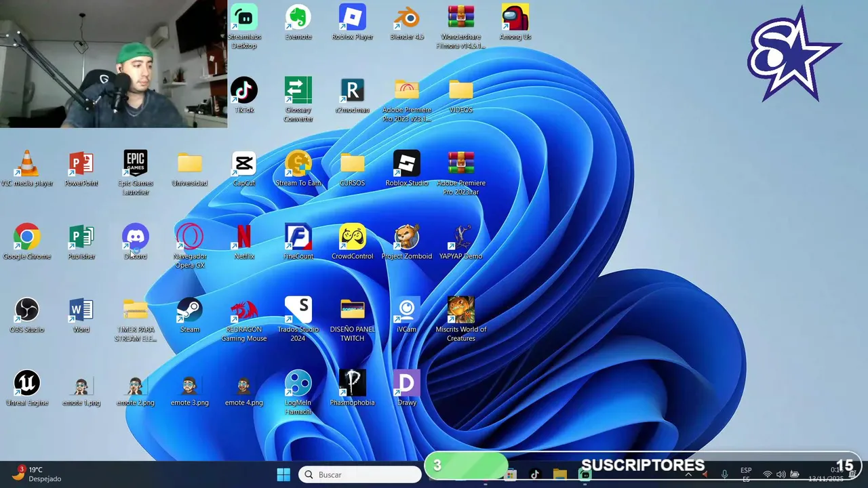The height and width of the screenshot is (488, 868).
Task: Open Streamlabs from the taskbar
Action: [x=585, y=474]
